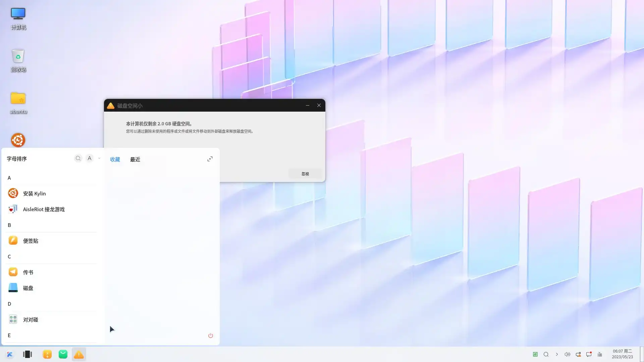
Task: Open notification center message icon
Action: (x=589, y=354)
